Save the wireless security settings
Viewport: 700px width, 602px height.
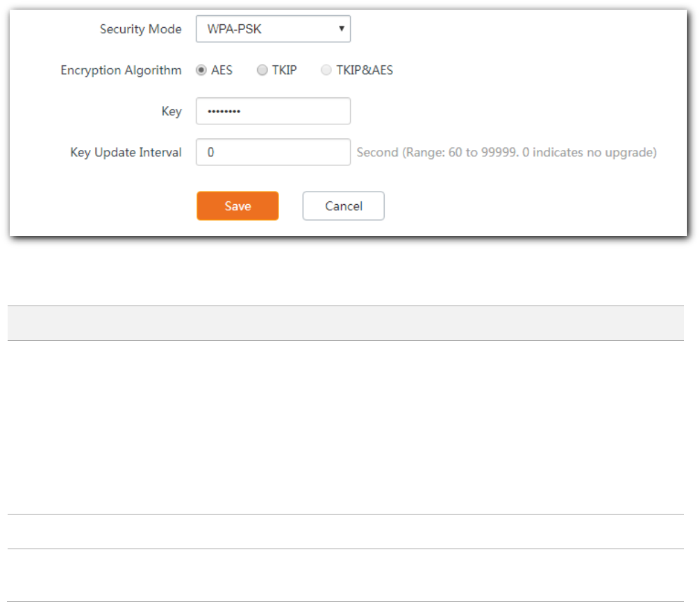[237, 206]
